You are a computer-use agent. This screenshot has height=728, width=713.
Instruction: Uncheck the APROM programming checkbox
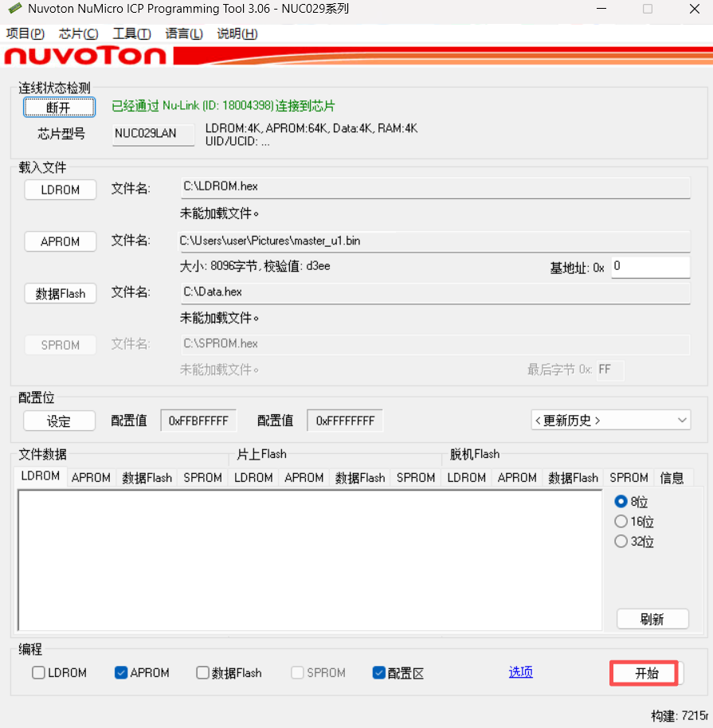click(121, 673)
